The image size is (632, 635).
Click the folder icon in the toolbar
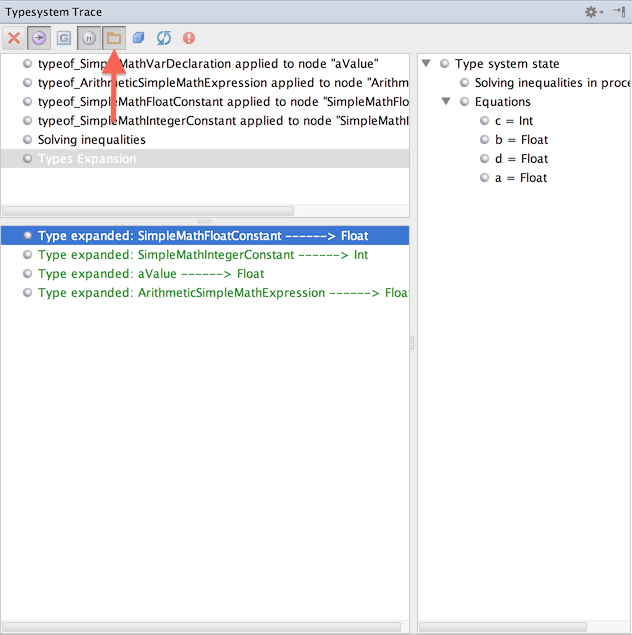[114, 38]
